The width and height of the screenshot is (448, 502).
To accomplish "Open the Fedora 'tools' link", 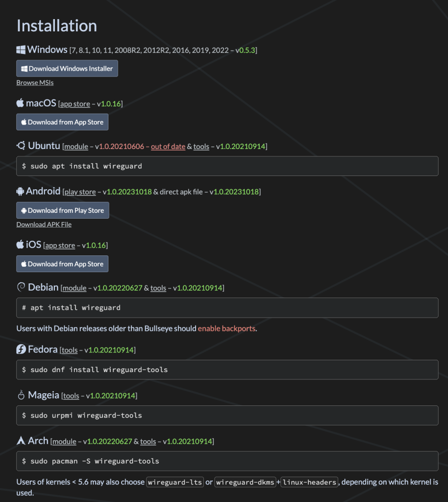I will tap(70, 351).
